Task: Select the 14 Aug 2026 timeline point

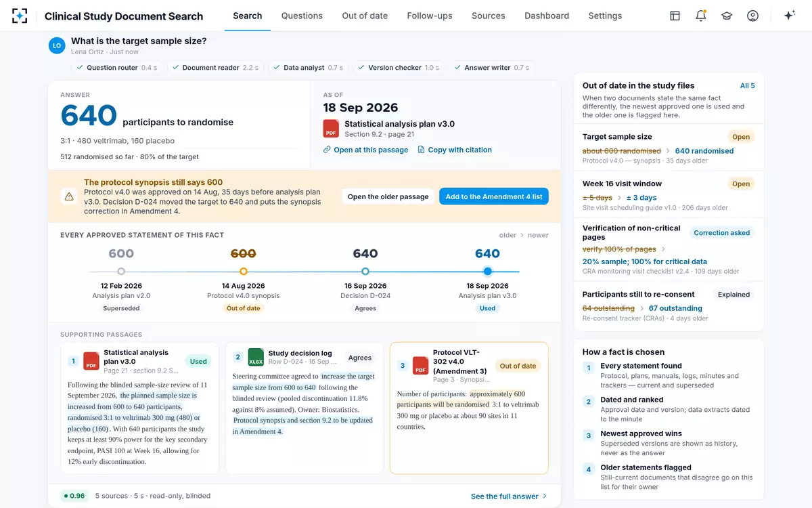Action: (244, 272)
